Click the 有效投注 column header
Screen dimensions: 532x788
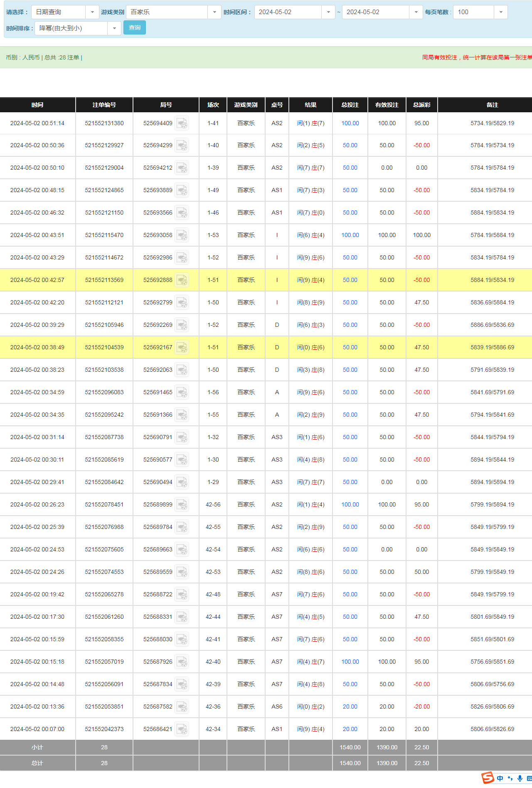(387, 105)
